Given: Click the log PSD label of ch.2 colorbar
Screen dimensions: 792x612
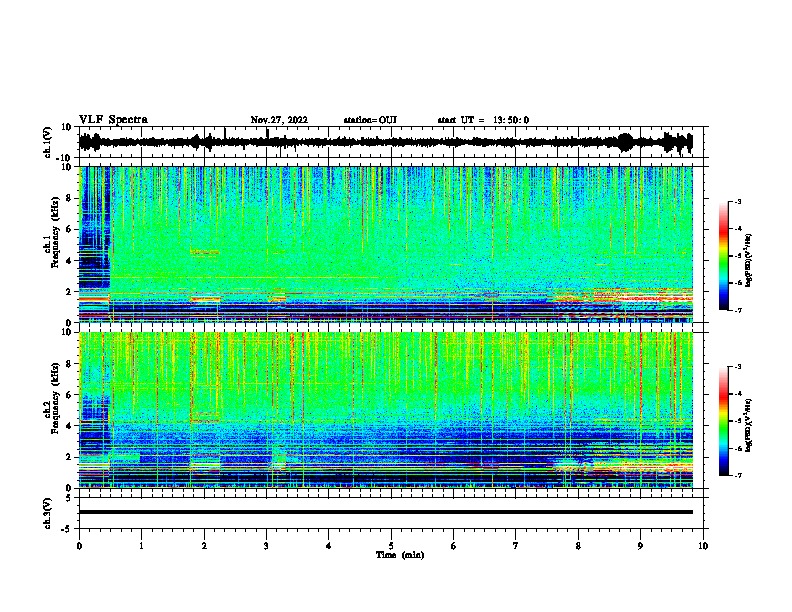Looking at the screenshot, I should click(x=748, y=425).
